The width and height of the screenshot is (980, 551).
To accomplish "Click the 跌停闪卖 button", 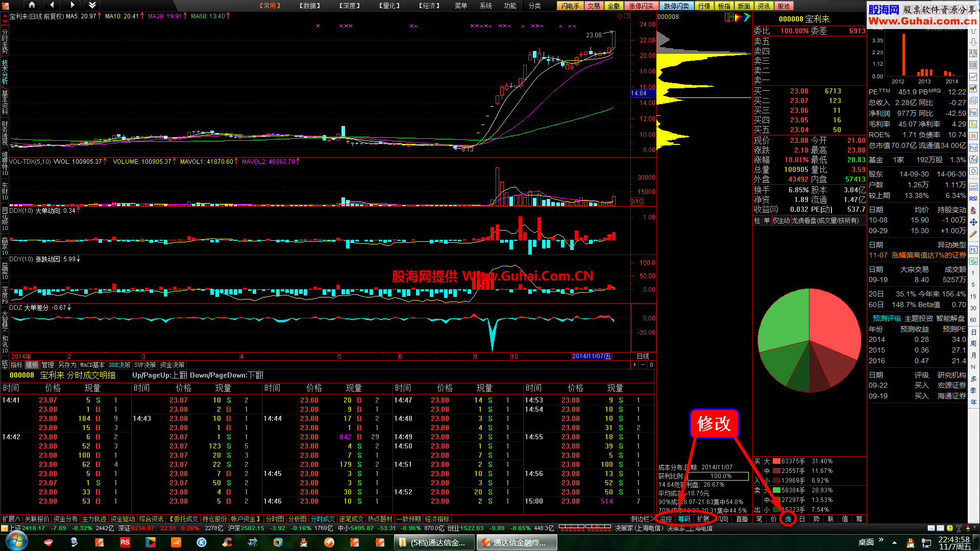I will [x=676, y=6].
